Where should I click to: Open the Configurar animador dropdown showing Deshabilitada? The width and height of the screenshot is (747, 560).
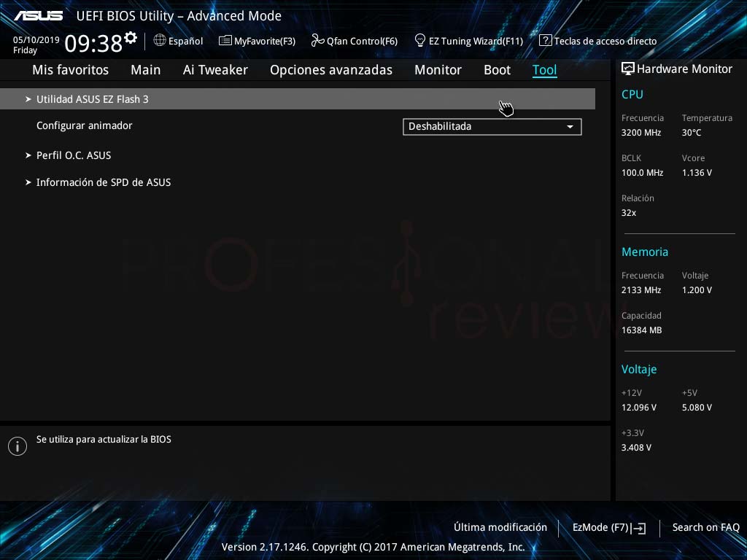point(492,126)
